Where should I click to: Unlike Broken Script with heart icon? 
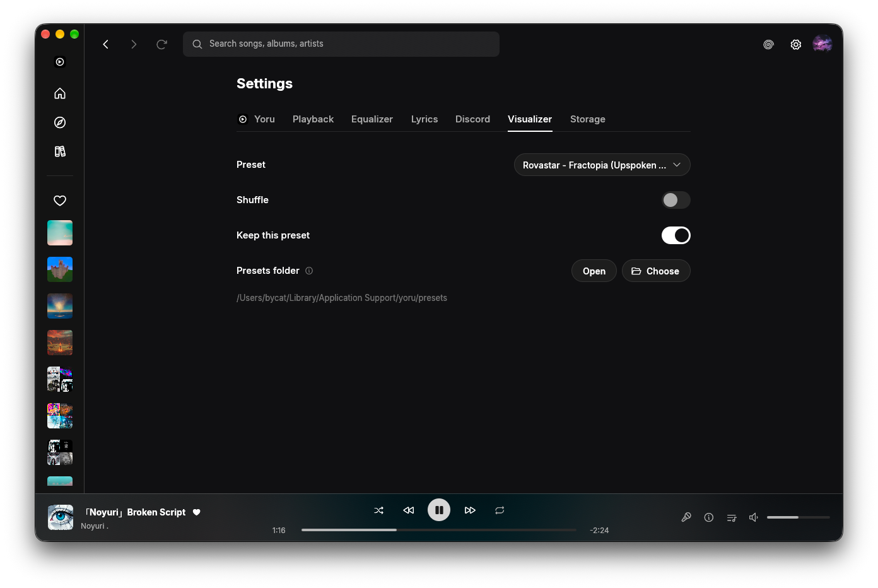(x=197, y=512)
